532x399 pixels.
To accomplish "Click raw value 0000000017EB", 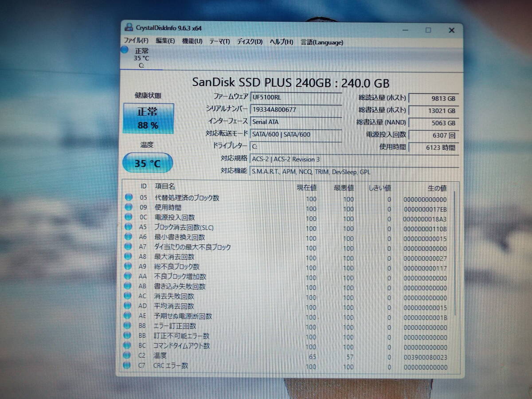I will (425, 209).
